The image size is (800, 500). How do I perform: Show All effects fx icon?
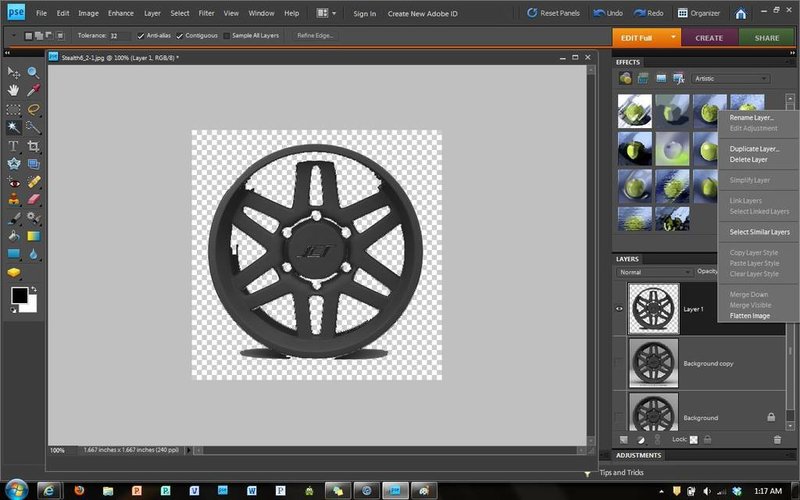pos(679,78)
